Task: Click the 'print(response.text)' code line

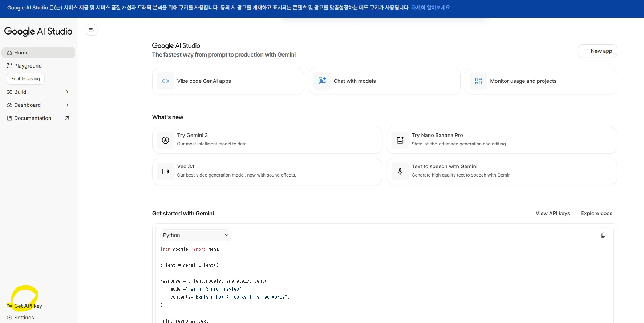Action: 185,321
